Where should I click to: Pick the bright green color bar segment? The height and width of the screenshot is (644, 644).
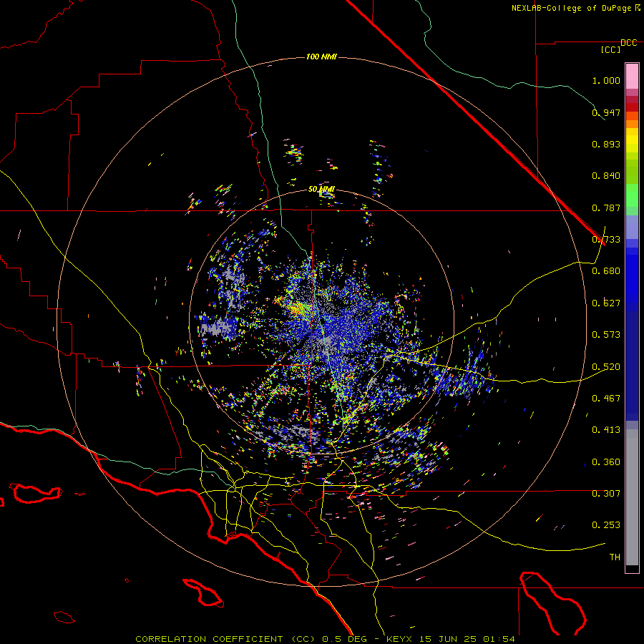point(632,195)
